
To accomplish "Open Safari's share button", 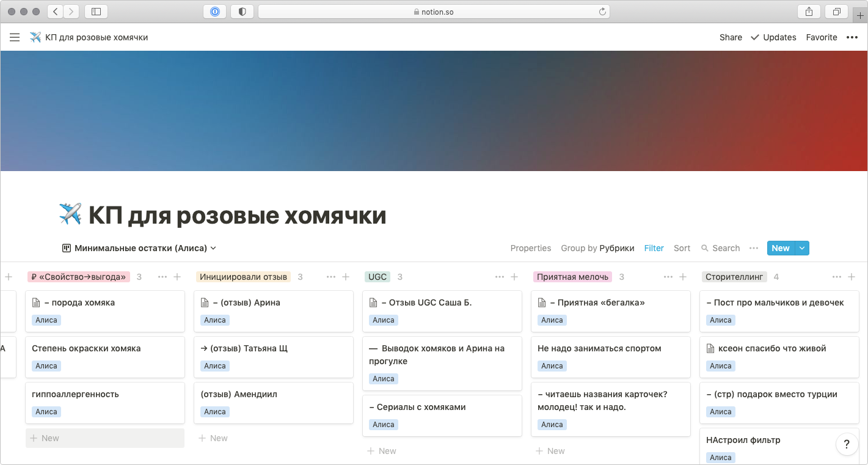I will click(x=809, y=11).
